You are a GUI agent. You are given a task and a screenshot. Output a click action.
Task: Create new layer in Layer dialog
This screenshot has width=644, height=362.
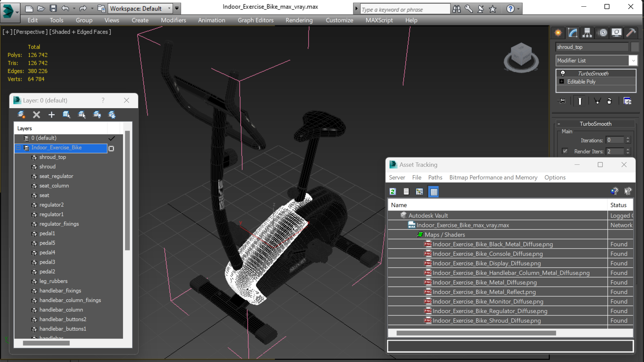click(x=21, y=115)
